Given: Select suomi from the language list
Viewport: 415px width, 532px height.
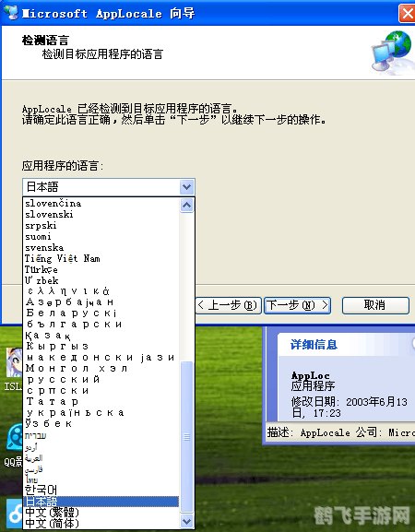Looking at the screenshot, I should pos(101,236).
